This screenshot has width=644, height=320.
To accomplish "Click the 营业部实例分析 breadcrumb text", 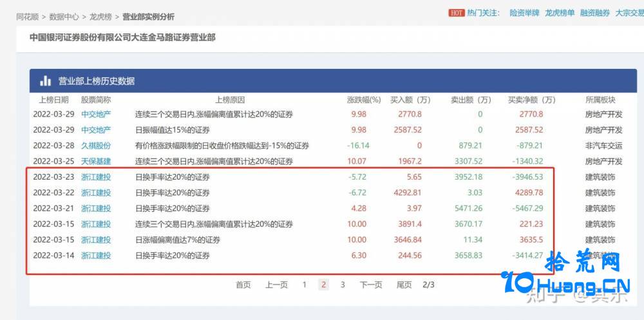I will point(148,17).
